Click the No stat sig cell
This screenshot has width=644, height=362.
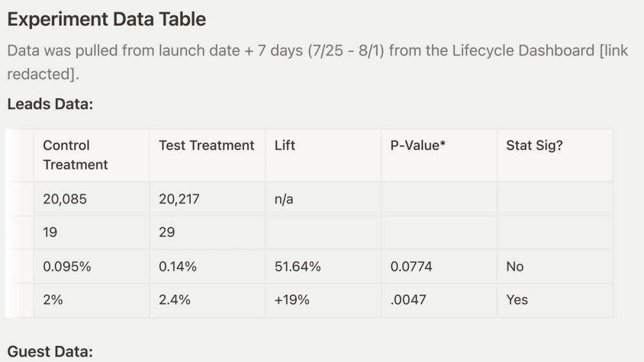point(515,267)
